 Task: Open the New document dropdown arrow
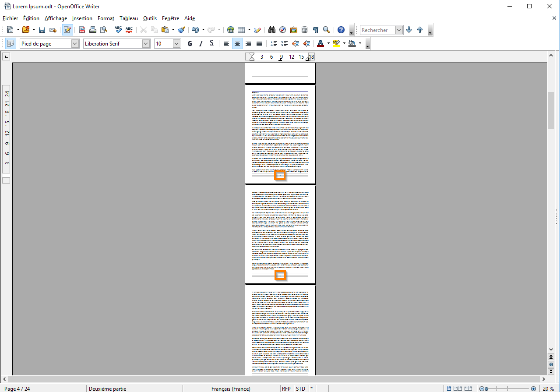click(18, 30)
